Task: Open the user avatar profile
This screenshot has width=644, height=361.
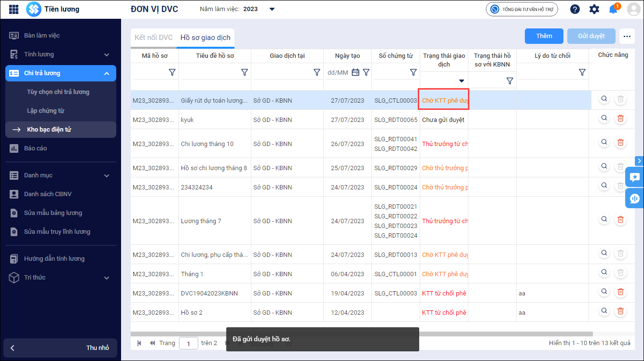Action: [x=635, y=10]
